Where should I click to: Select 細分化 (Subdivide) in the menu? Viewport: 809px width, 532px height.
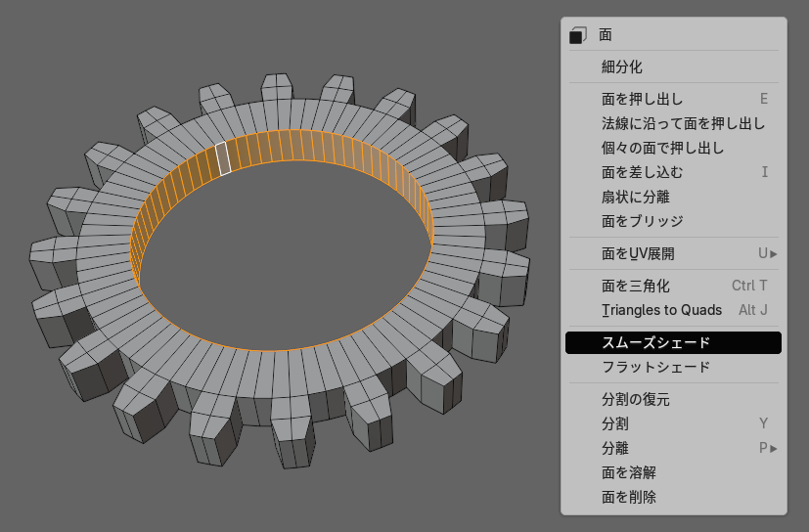pyautogui.click(x=673, y=66)
